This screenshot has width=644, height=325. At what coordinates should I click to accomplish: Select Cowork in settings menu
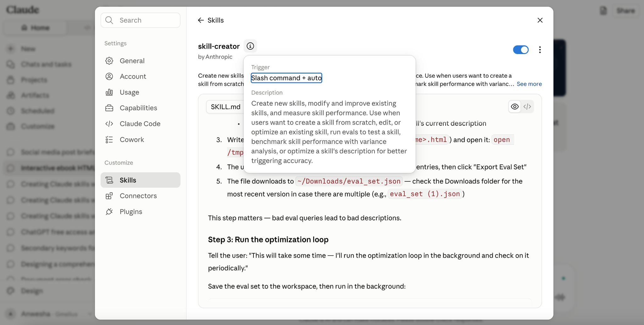point(141,140)
